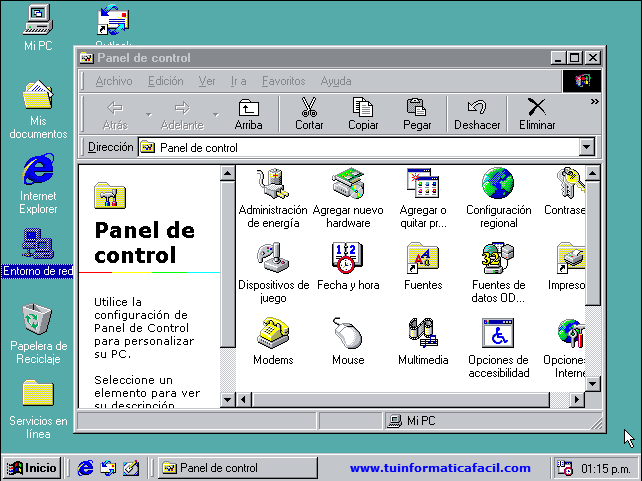Click horizontal scroll right arrow
This screenshot has height=481, width=642.
pyautogui.click(x=577, y=399)
